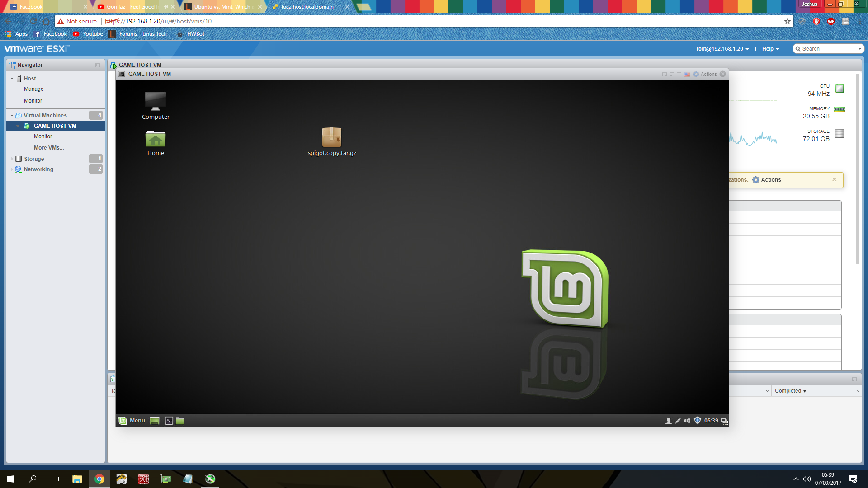Select the spigot.copy.tar.gz archive on the desktop
Screen dimensions: 868x488
coord(332,141)
